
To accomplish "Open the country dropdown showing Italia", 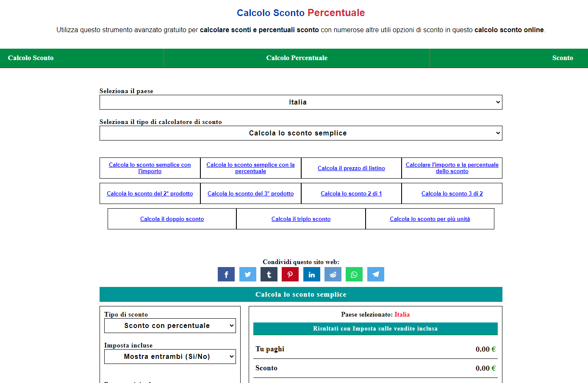I will point(301,102).
